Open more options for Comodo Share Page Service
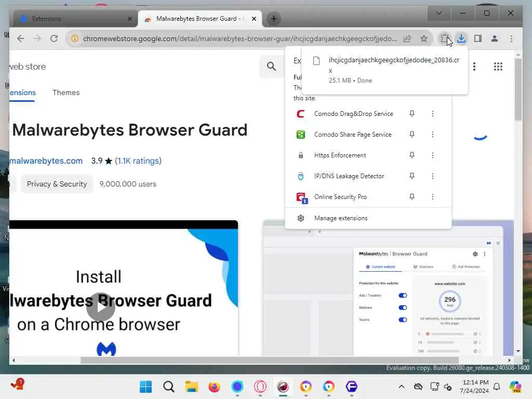Screen dimensions: 532x399 point(433,135)
